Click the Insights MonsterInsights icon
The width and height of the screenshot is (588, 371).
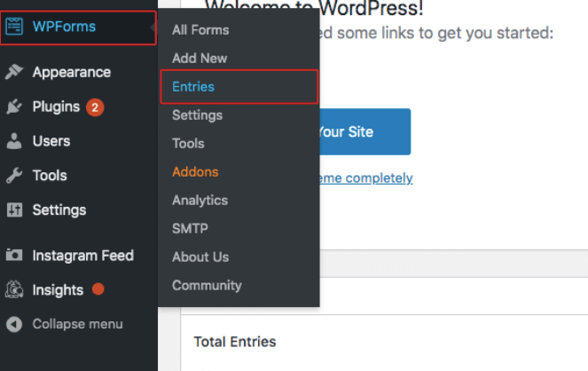(x=14, y=289)
